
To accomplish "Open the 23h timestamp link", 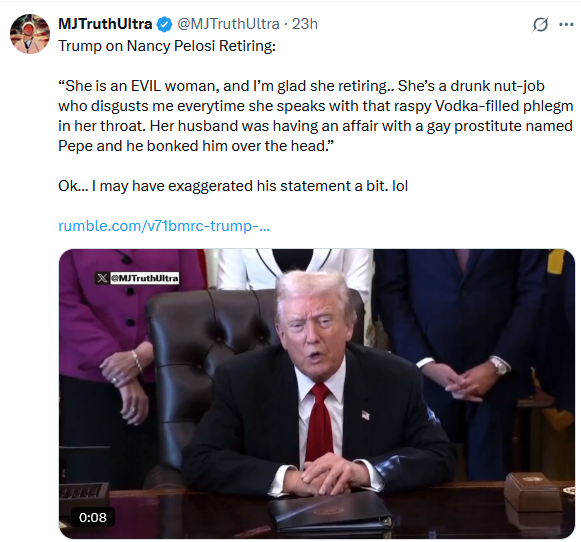I will tap(305, 24).
